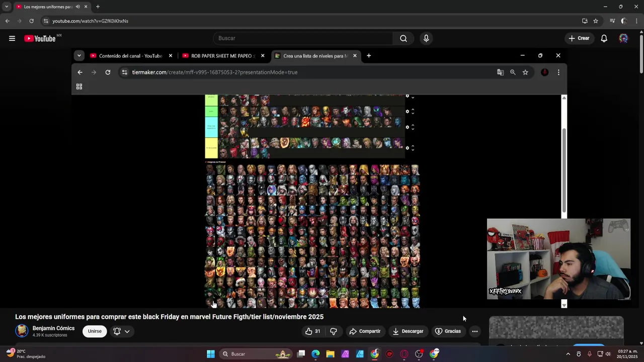The image size is (644, 362).
Task: Open YouTube account avatar menu
Action: (x=623, y=38)
